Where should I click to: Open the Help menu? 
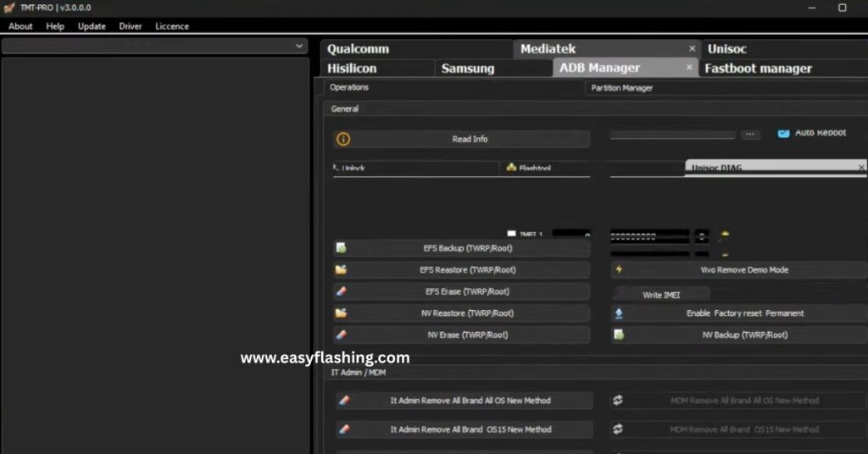click(x=55, y=26)
